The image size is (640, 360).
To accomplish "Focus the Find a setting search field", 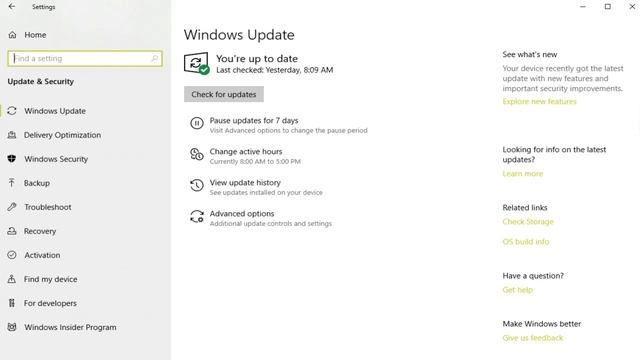I will 84,58.
